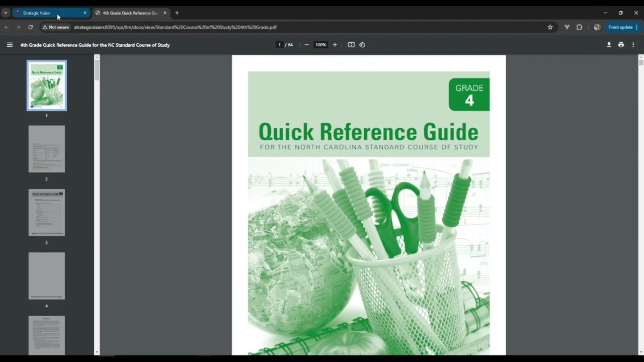The image size is (644, 362).
Task: Click the fit to page icon
Action: tap(351, 45)
